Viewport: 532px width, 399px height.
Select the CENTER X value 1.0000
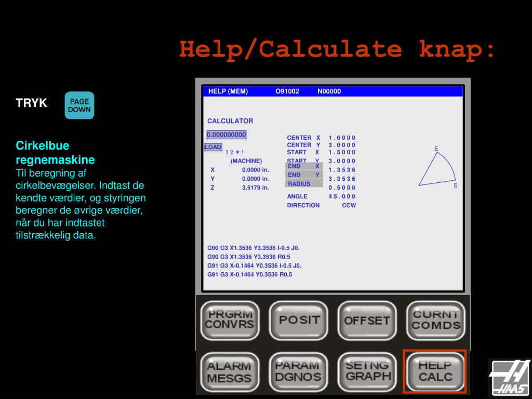tap(342, 138)
